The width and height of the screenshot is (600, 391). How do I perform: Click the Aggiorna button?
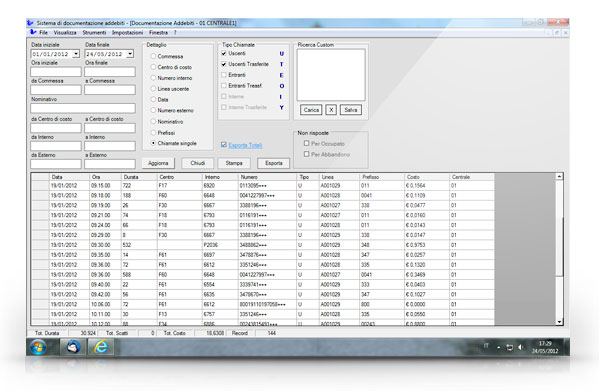tap(158, 163)
